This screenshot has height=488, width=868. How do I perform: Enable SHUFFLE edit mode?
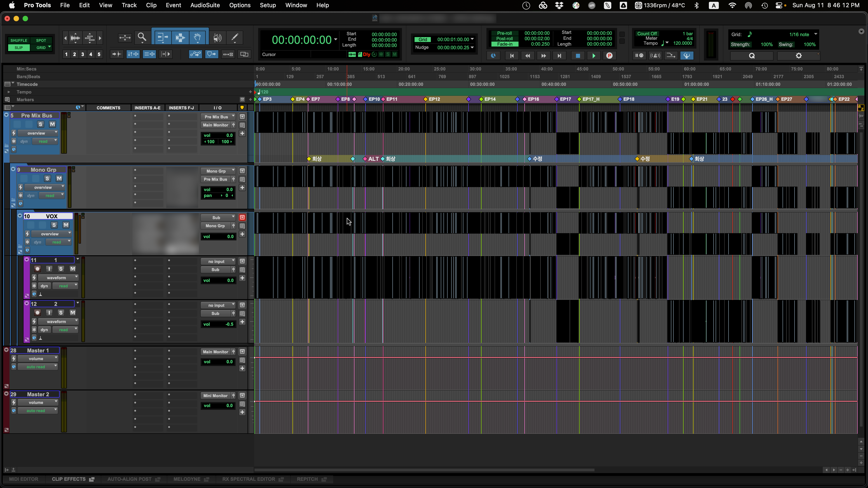(x=19, y=40)
